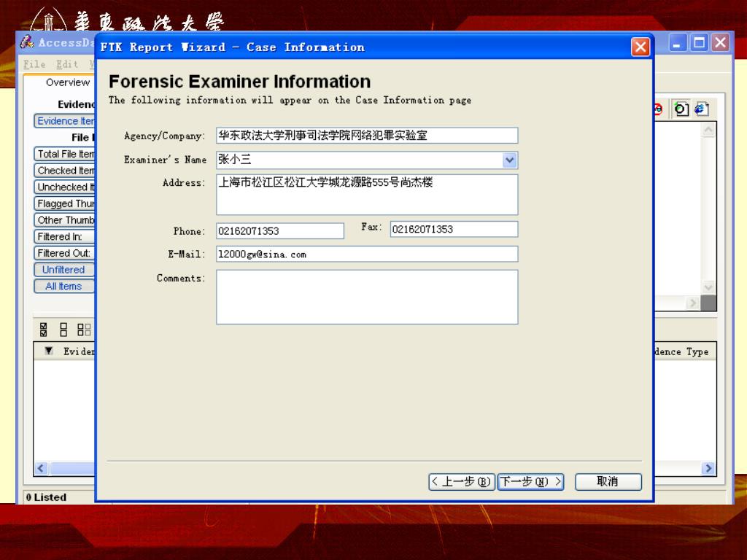Go back with the 上一步(B) button
Image resolution: width=747 pixels, height=560 pixels.
coord(462,482)
